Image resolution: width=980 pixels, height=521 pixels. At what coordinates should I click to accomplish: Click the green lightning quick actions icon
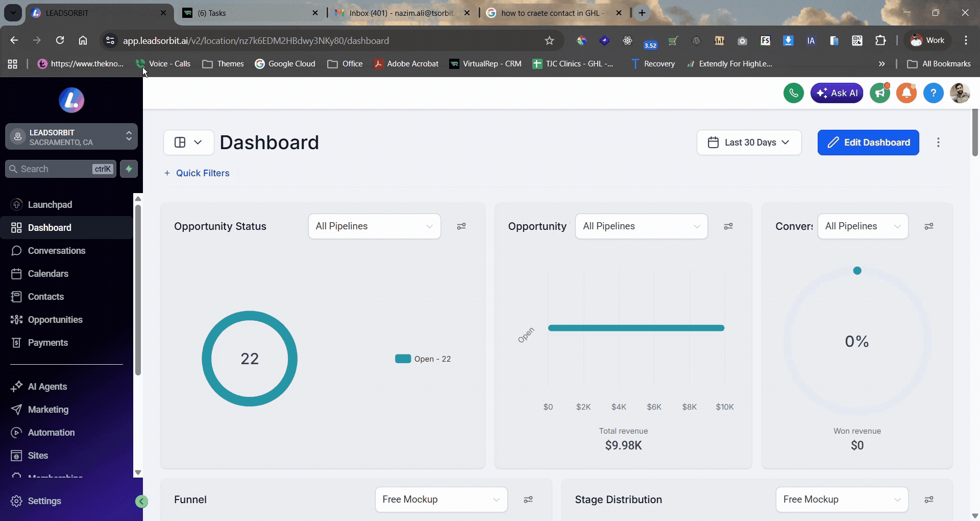tap(129, 169)
